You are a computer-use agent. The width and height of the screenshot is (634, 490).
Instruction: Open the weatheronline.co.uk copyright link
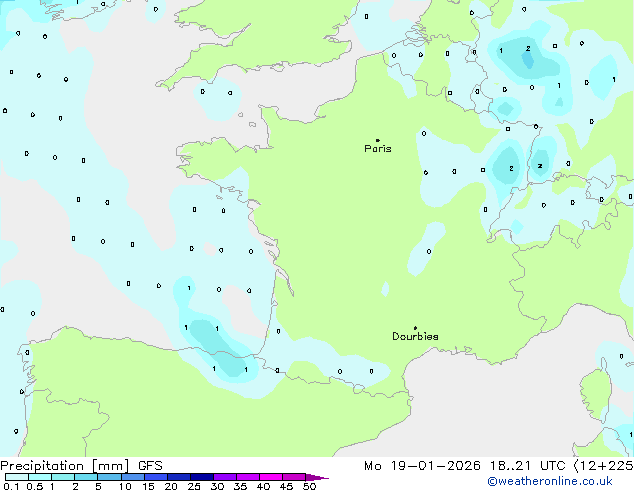pos(549,481)
